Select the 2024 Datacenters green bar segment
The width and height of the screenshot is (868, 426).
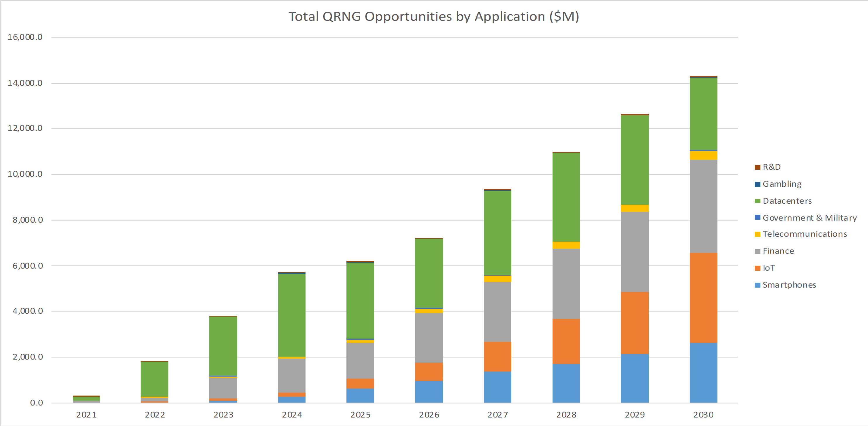[x=292, y=315]
